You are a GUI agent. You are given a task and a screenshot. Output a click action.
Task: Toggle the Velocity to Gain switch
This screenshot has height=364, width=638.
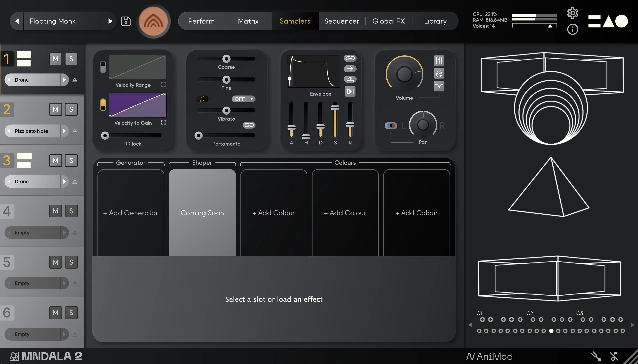(x=103, y=105)
